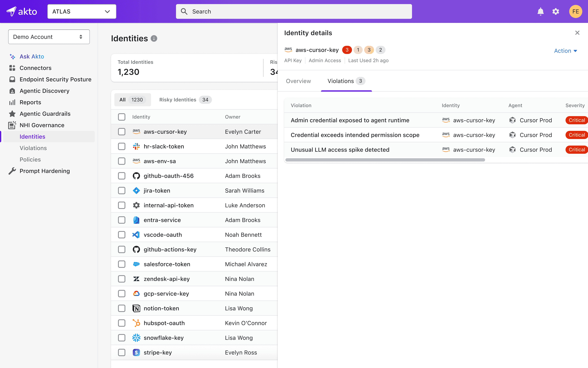Click the Jira icon for jira-token
The image size is (588, 368).
pos(136,191)
